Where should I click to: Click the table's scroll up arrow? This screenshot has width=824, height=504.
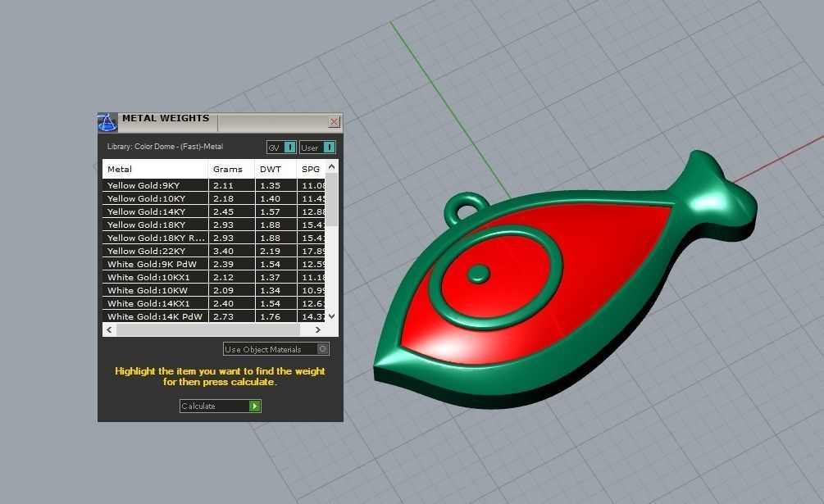(331, 166)
